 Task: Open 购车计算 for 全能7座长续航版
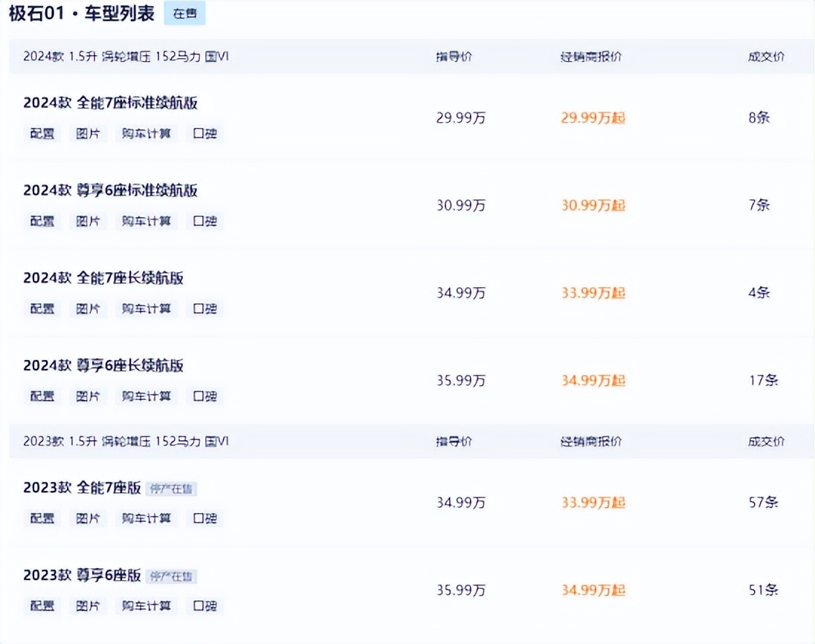(x=146, y=309)
